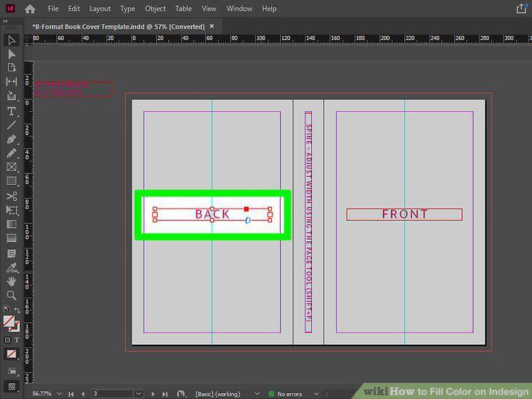This screenshot has width=532, height=399.
Task: Toggle formatting affects text
Action: pos(17,340)
